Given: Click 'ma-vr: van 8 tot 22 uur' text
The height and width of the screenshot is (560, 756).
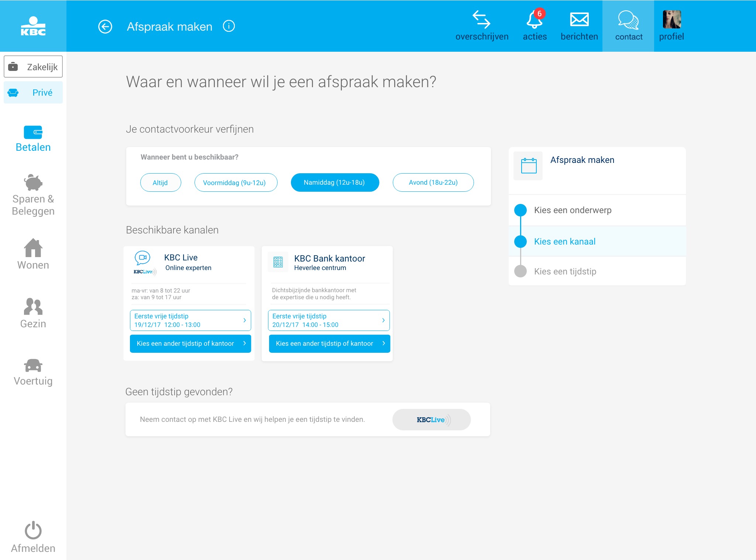Looking at the screenshot, I should click(161, 290).
